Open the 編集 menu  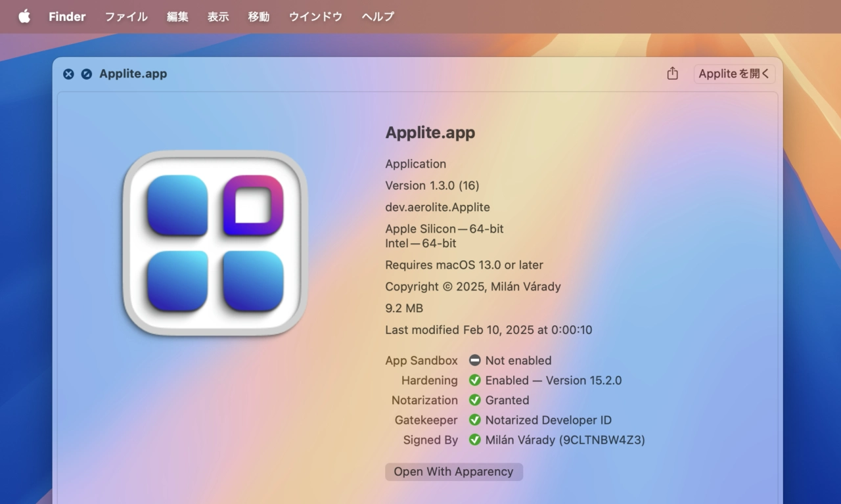tap(177, 16)
